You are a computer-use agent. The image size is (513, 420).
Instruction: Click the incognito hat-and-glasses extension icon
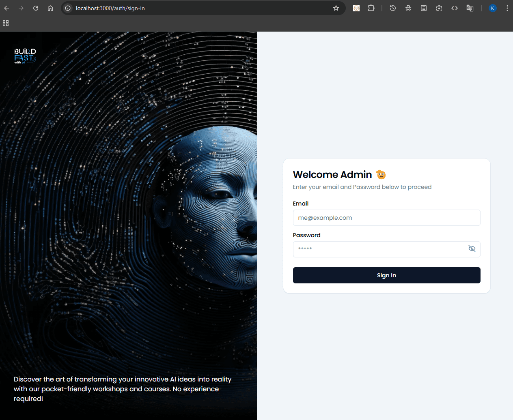pyautogui.click(x=408, y=8)
